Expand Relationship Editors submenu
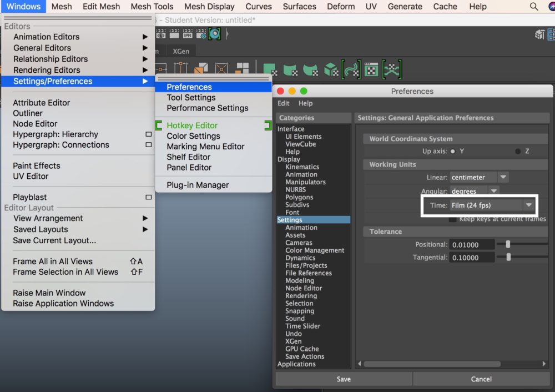The image size is (555, 392). 145,59
